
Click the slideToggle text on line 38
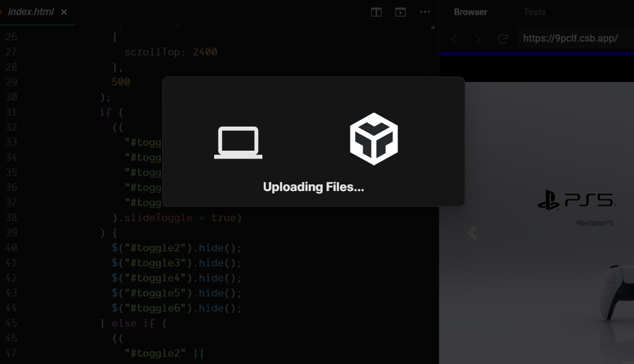coord(158,218)
